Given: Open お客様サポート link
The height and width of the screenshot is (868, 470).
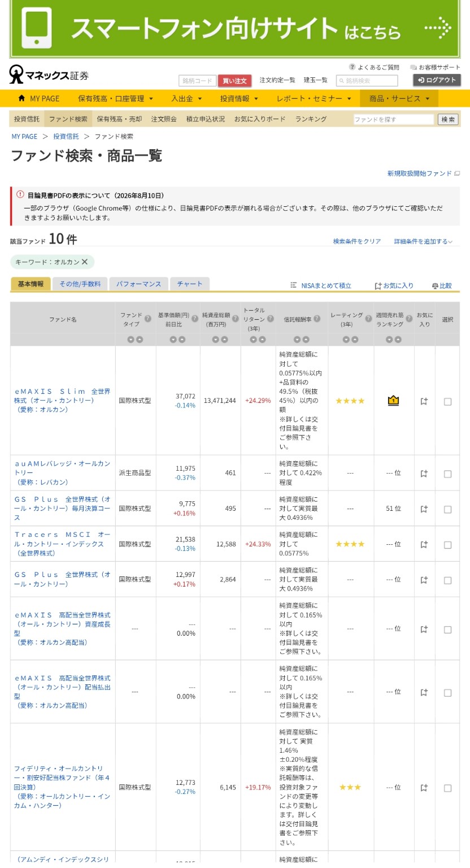Looking at the screenshot, I should click(x=435, y=67).
